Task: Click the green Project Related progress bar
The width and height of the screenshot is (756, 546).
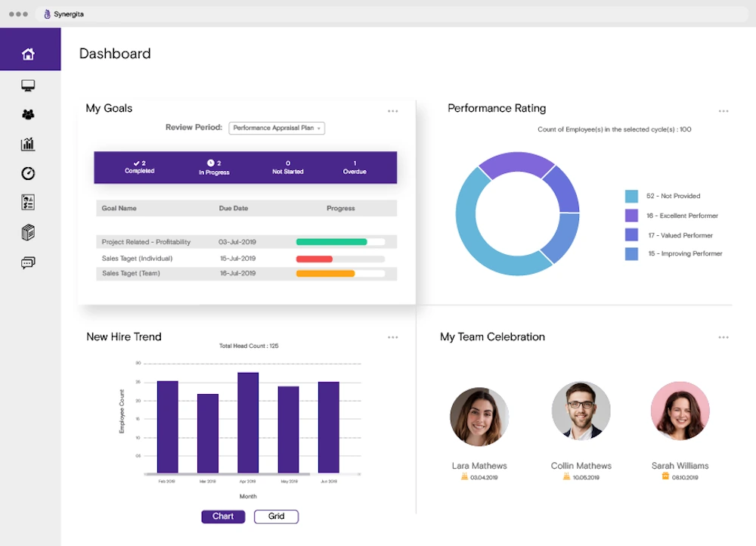Action: point(330,242)
